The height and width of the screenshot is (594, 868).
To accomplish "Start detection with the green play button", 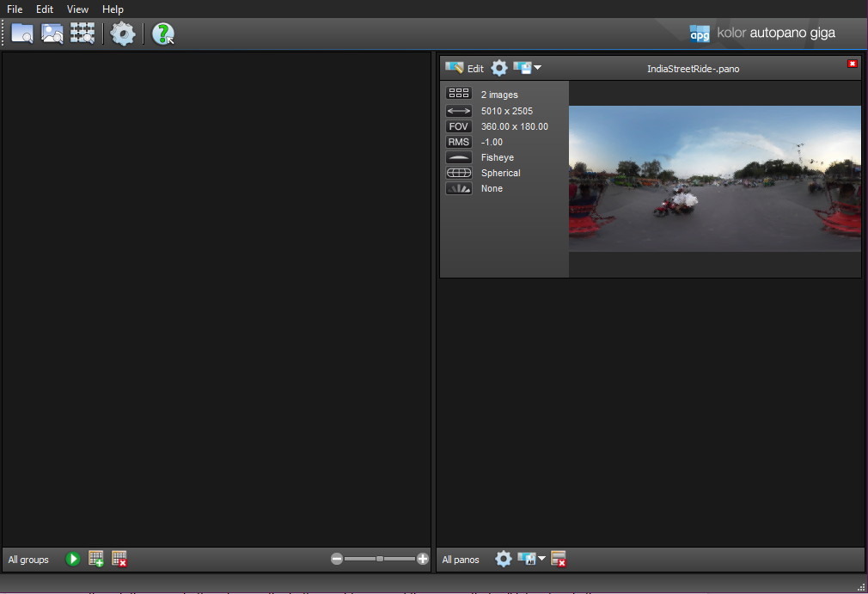I will click(x=73, y=559).
